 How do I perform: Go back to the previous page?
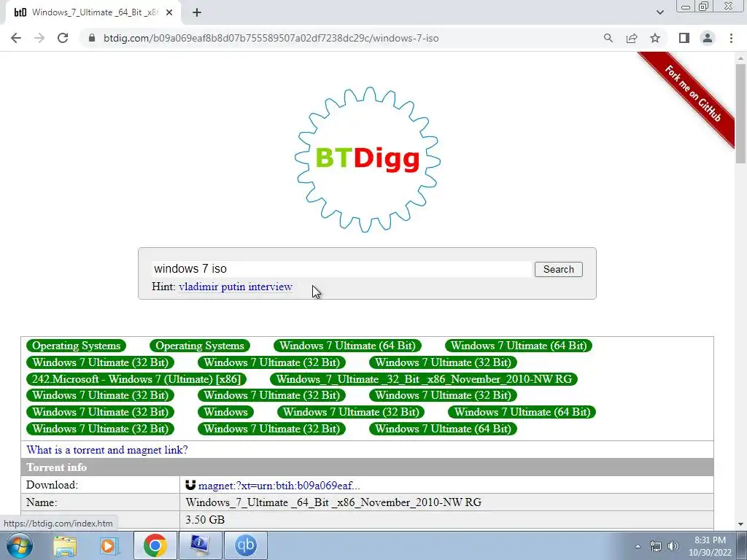coord(16,38)
